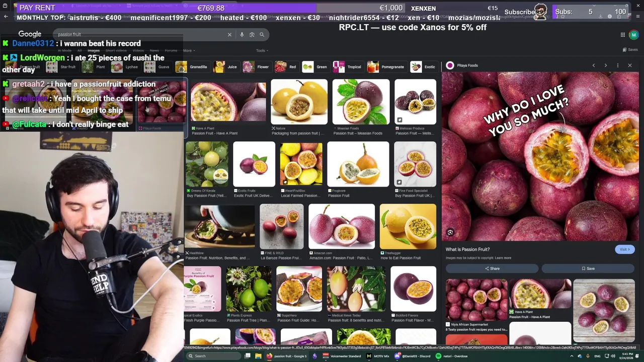The image size is (644, 362).
Task: Open Voicemeeter Standard from the taskbar
Action: [342, 356]
